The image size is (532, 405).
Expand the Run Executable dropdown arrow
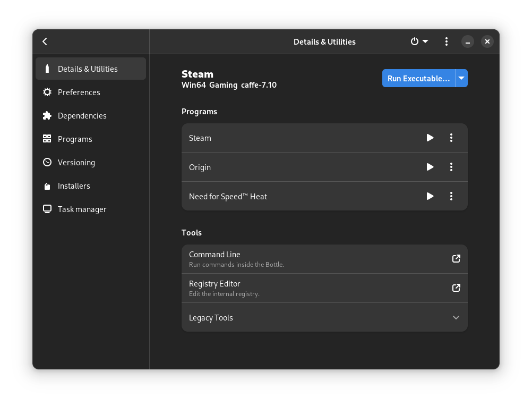[x=461, y=78]
